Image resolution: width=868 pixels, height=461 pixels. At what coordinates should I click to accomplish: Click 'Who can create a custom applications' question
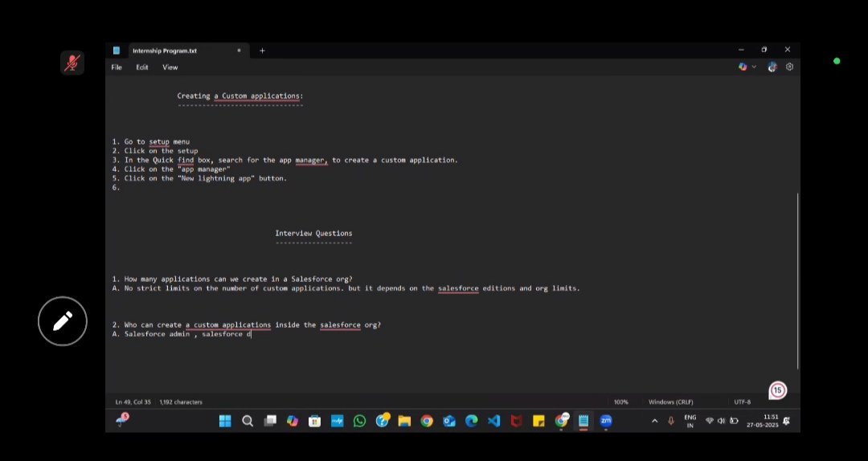[247, 324]
